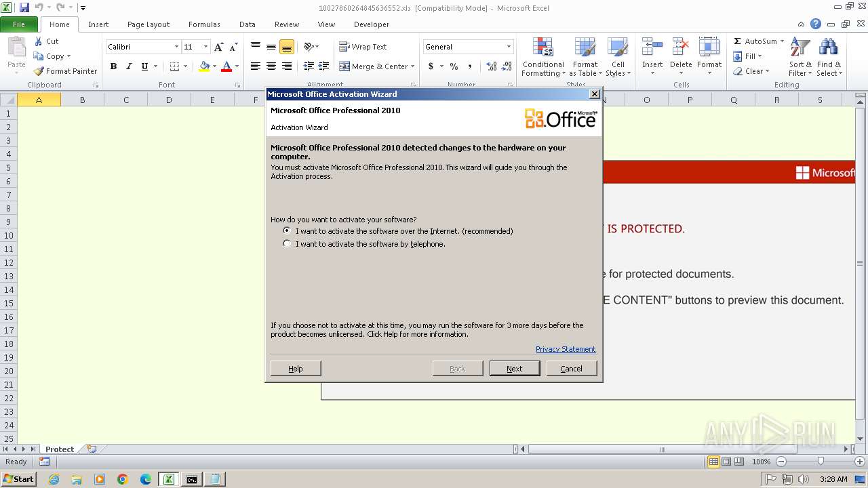This screenshot has height=488, width=868.
Task: Select activate over the Internet option
Action: point(287,230)
